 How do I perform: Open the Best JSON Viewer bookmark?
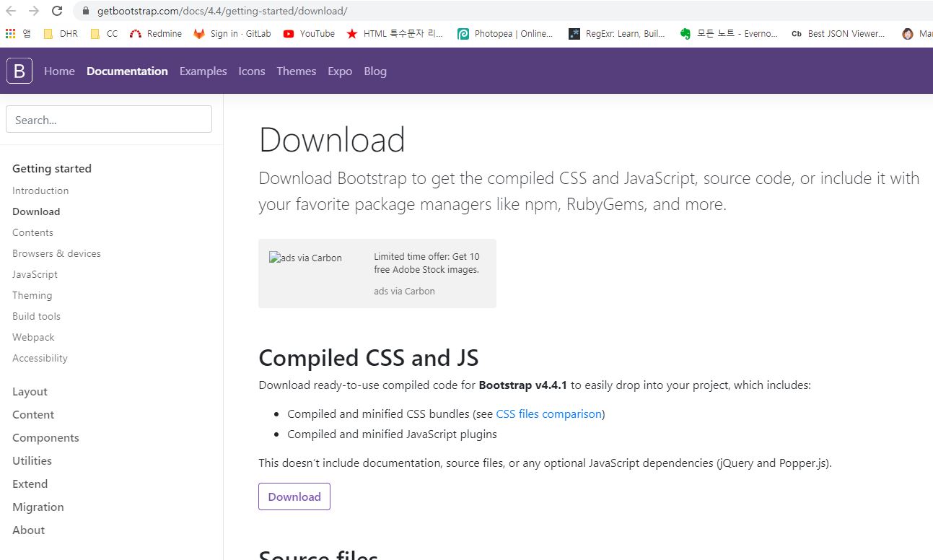pyautogui.click(x=838, y=34)
